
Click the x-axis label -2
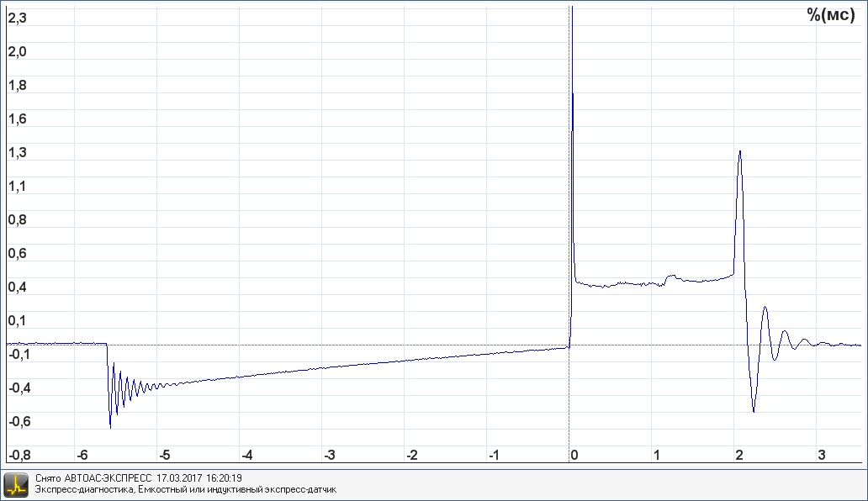click(x=412, y=455)
